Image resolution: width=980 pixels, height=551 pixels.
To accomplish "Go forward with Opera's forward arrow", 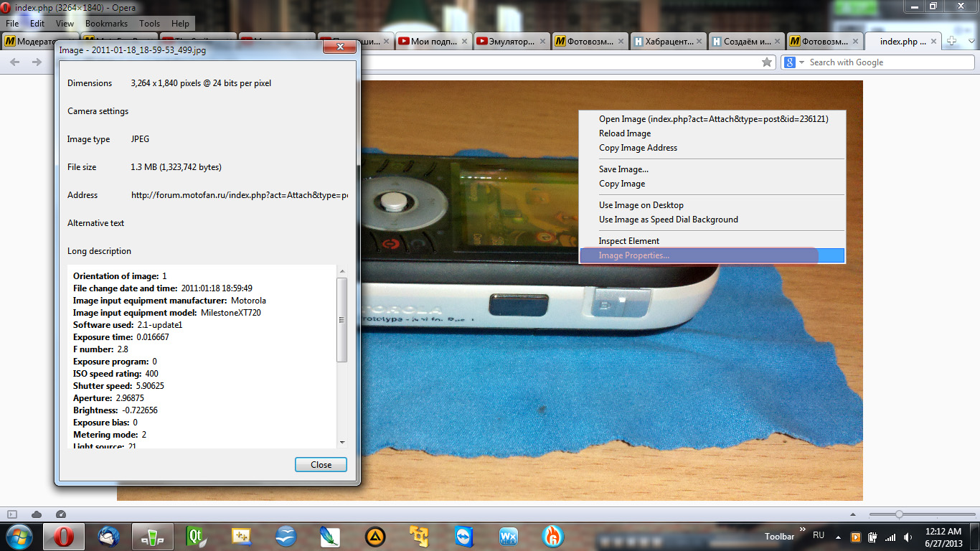I will pos(37,62).
